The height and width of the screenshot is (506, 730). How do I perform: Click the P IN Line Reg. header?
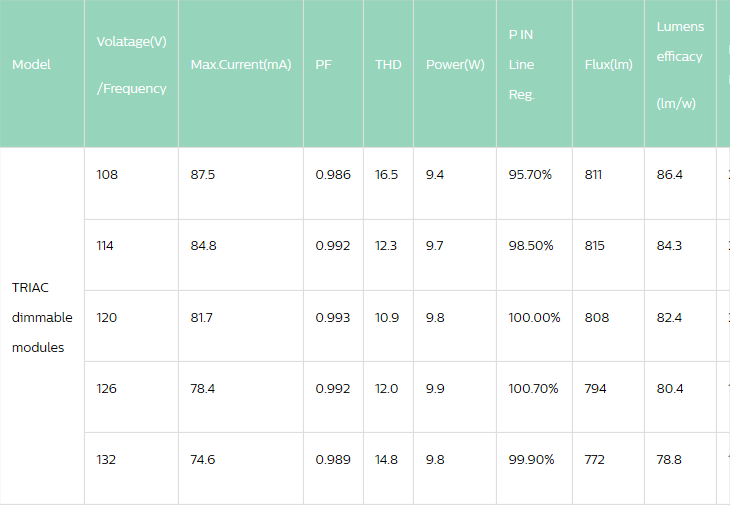click(522, 65)
